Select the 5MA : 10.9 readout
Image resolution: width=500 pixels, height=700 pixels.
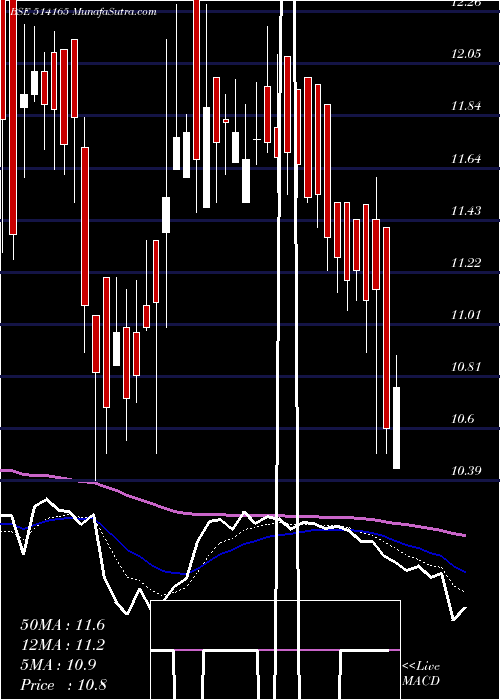58,665
